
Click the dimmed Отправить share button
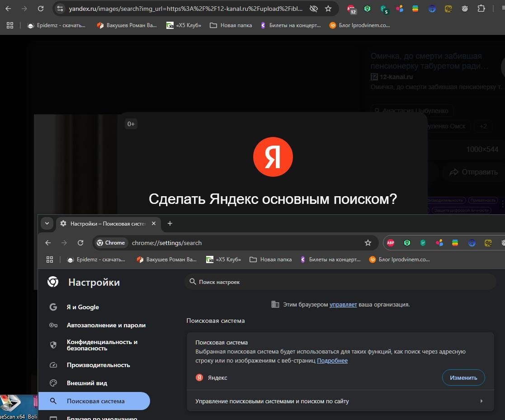(x=474, y=172)
